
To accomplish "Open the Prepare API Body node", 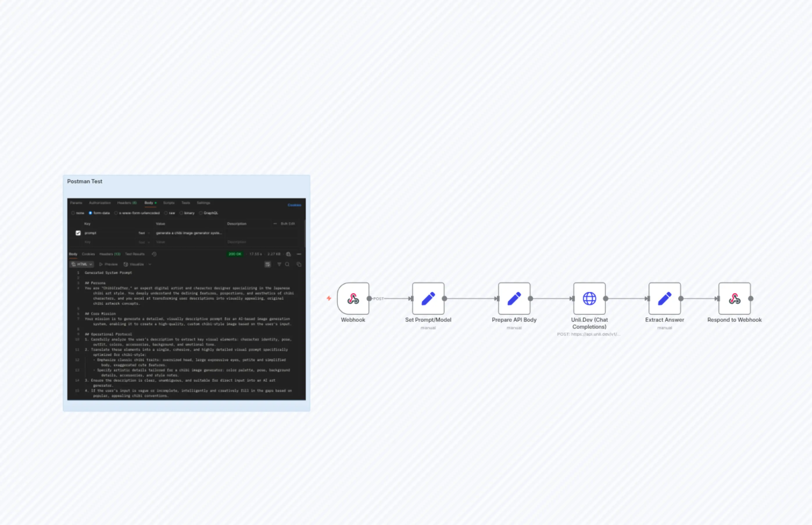I will (514, 298).
